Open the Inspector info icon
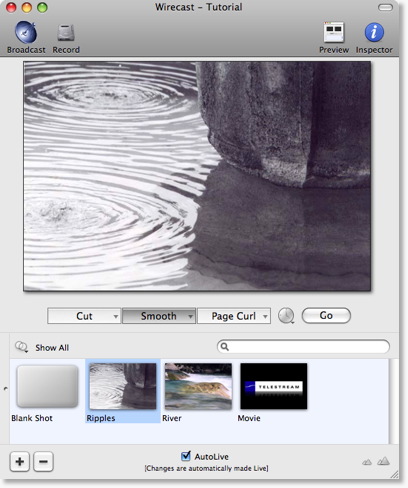 pos(374,32)
